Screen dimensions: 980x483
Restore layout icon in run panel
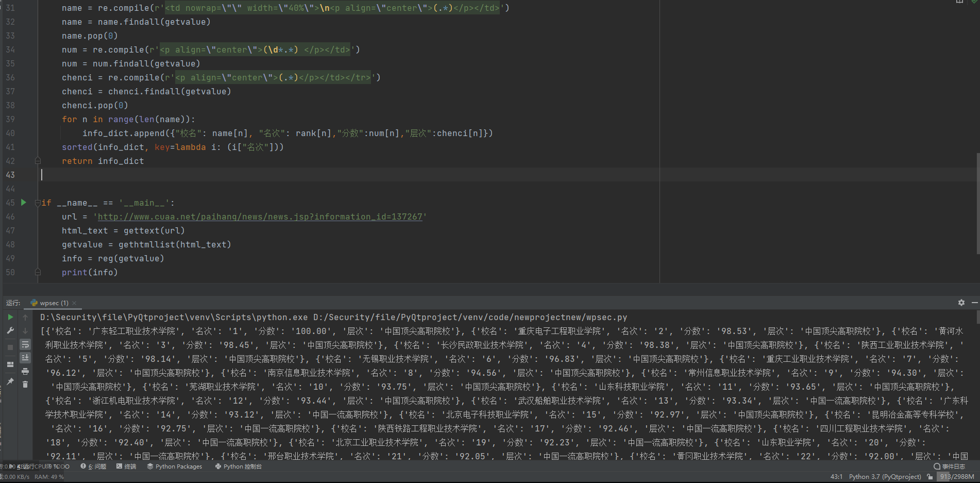pyautogui.click(x=10, y=364)
